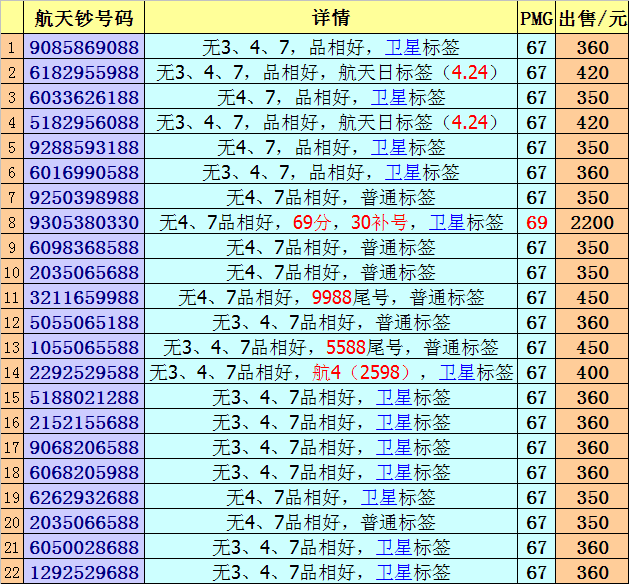Click serial number cell 9305380330

point(84,222)
